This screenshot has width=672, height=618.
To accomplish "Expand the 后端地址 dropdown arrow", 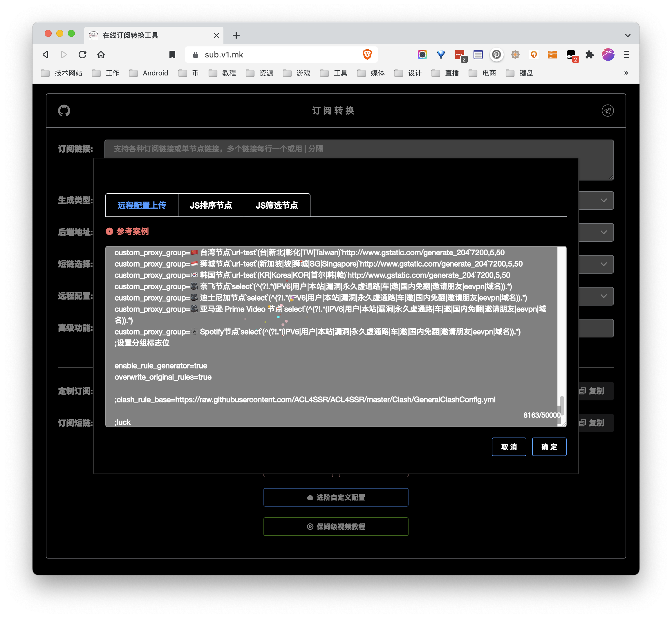I will pyautogui.click(x=604, y=232).
